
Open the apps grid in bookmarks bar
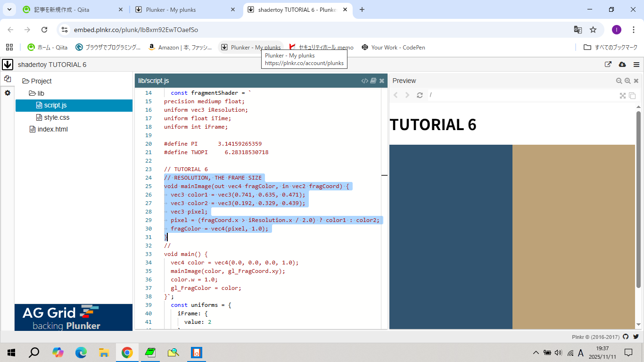[x=9, y=47]
